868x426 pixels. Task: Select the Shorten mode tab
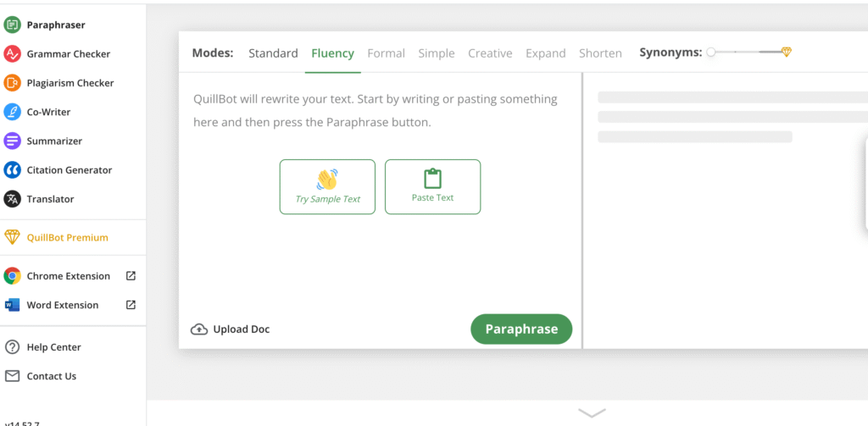pyautogui.click(x=600, y=53)
